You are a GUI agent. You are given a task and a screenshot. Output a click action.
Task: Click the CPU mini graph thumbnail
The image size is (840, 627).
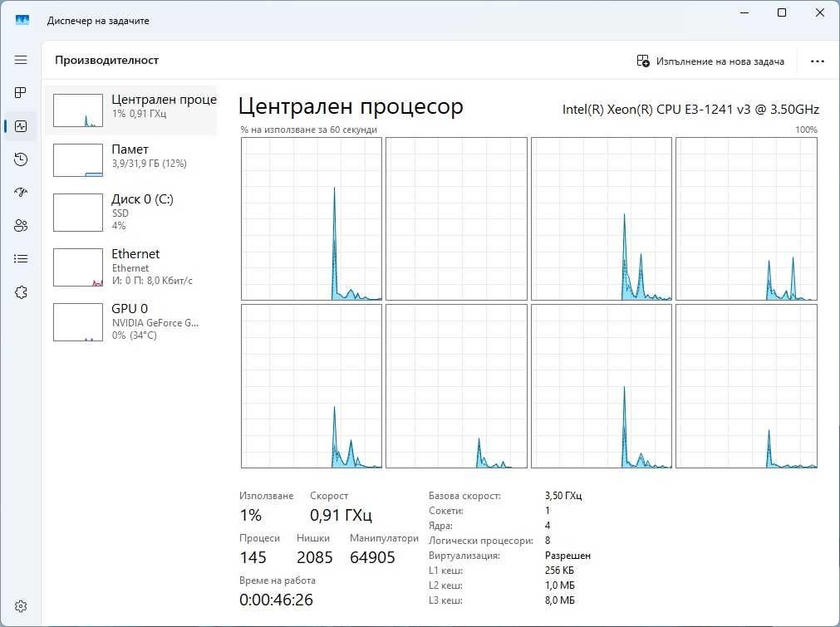(78, 110)
